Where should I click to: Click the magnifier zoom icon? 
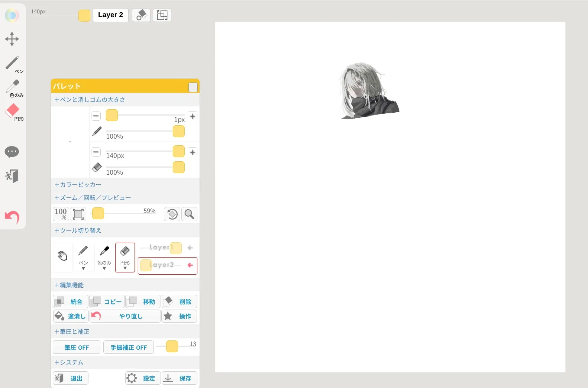[189, 214]
